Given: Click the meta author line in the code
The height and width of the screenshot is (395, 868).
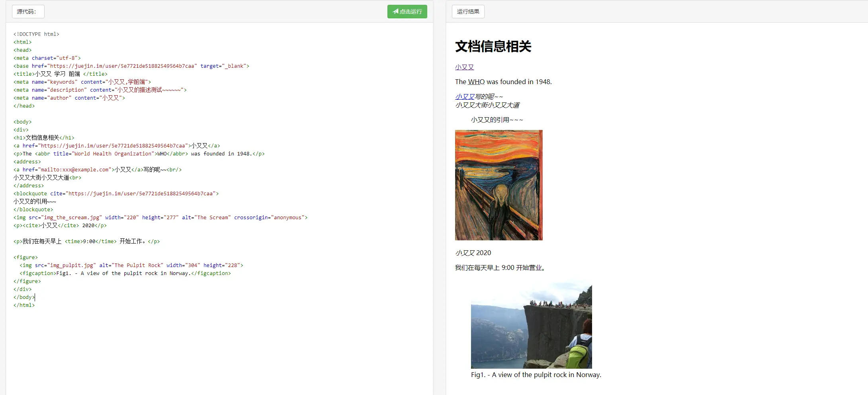Looking at the screenshot, I should [x=69, y=98].
